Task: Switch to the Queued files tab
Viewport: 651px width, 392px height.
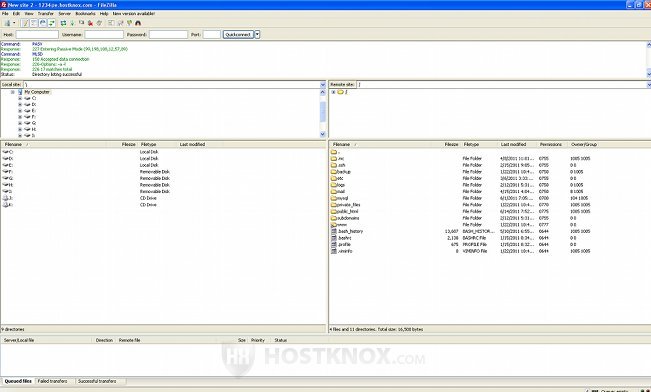Action: pyautogui.click(x=18, y=381)
